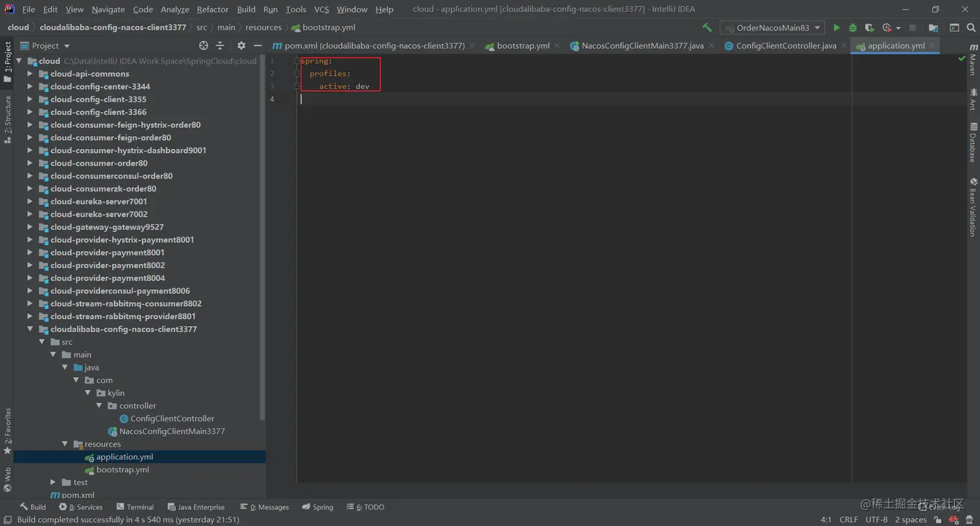Viewport: 980px width, 526px height.
Task: Select ConfigClientController class in tree
Action: tap(172, 418)
